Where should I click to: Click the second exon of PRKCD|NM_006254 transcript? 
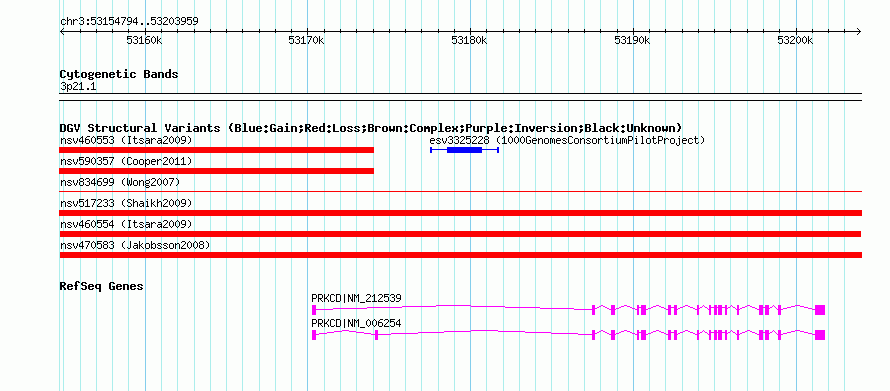tap(377, 335)
